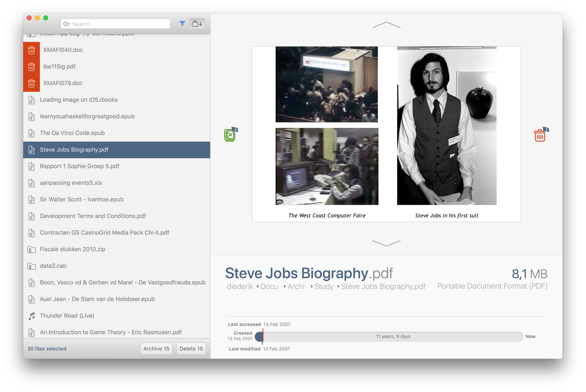Open Archi folder in path breadcrumb
Image resolution: width=586 pixels, height=392 pixels.
tap(297, 286)
